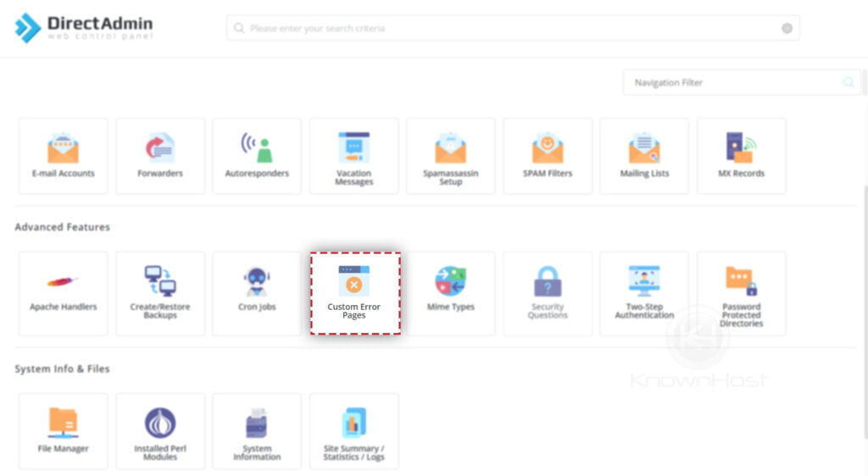Viewport: 868px width, 476px height.
Task: Open Custom Error Pages
Action: 355,294
